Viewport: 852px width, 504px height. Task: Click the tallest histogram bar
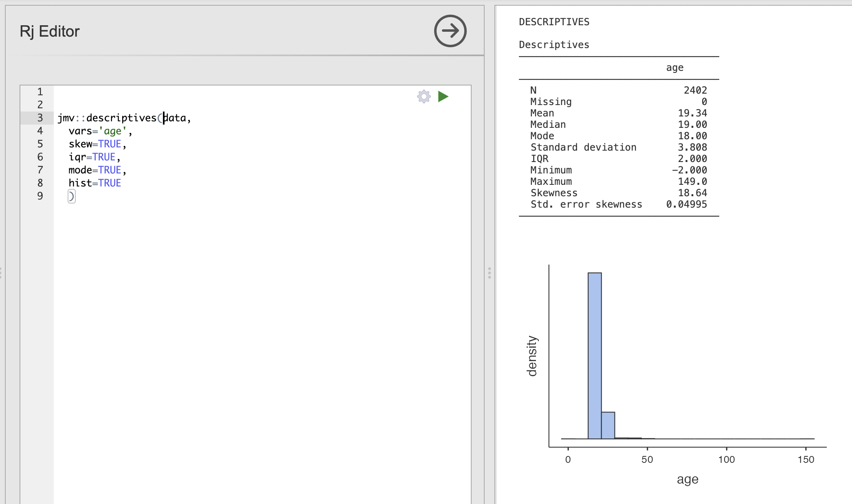(x=595, y=356)
